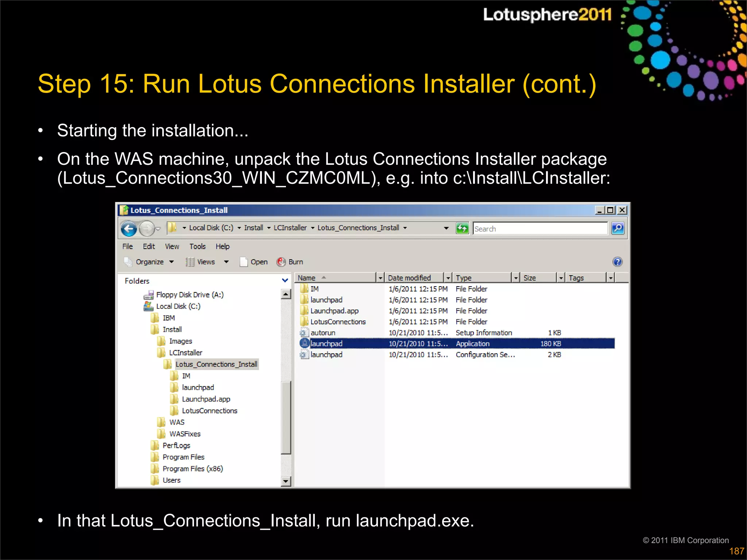Open the Date modified column filter dropdown
Image resolution: width=747 pixels, height=560 pixels.
(448, 278)
